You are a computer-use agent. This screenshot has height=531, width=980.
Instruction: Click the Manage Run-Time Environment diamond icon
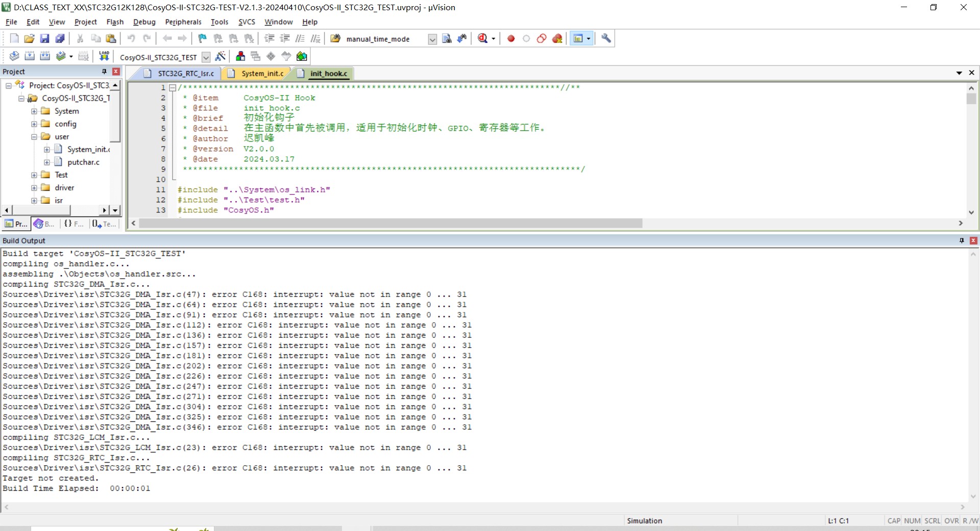271,57
